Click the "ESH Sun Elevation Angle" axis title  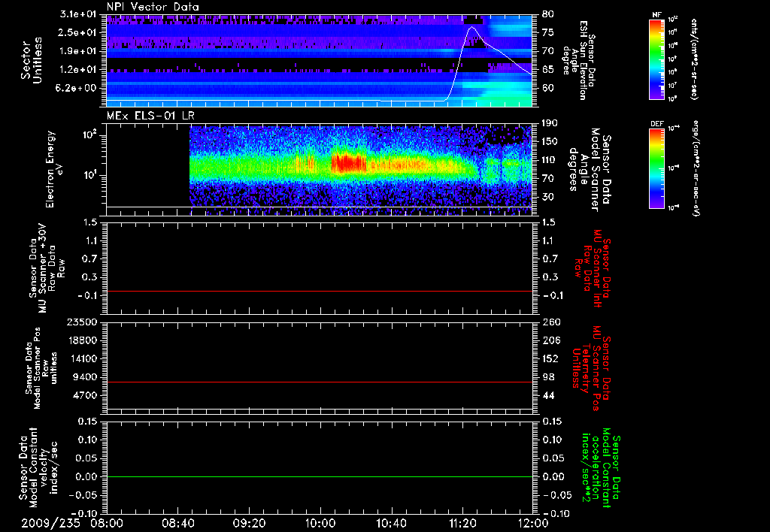578,60
